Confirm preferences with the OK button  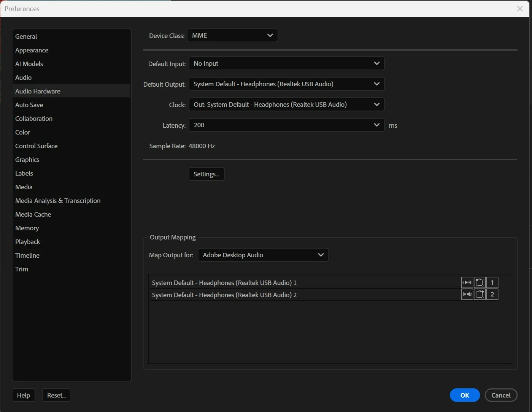[x=465, y=395]
